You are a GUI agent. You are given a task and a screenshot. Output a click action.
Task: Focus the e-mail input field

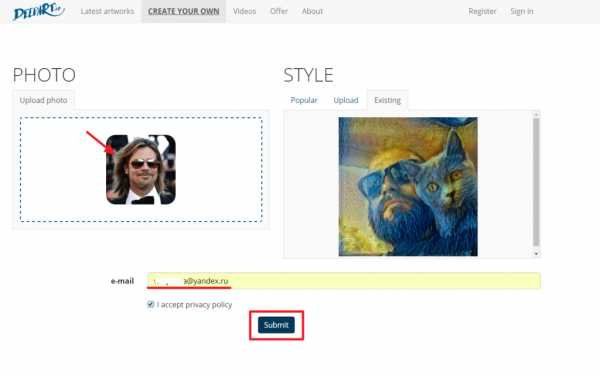(344, 281)
